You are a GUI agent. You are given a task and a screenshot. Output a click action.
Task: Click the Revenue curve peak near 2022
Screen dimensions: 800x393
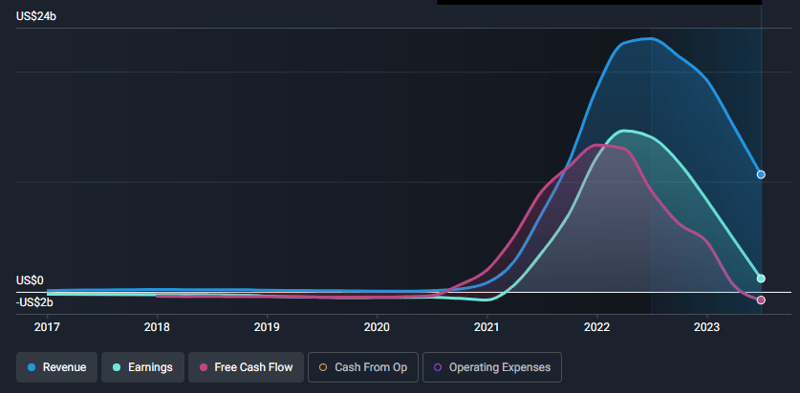649,38
